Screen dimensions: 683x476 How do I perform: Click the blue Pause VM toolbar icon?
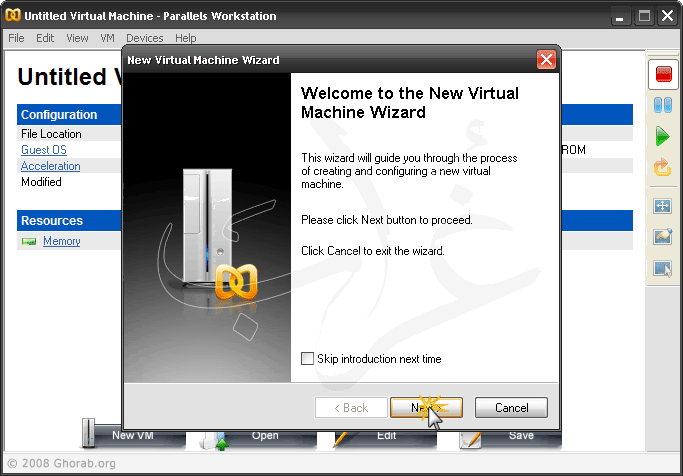pyautogui.click(x=663, y=105)
